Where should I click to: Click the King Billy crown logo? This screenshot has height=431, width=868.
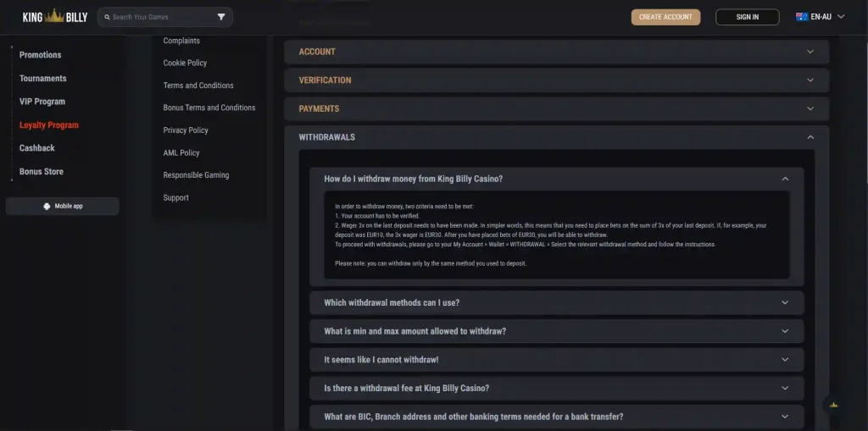(55, 17)
